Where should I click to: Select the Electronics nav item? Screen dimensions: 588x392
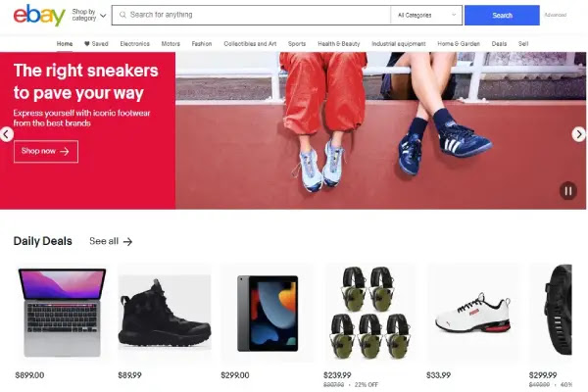tap(134, 44)
